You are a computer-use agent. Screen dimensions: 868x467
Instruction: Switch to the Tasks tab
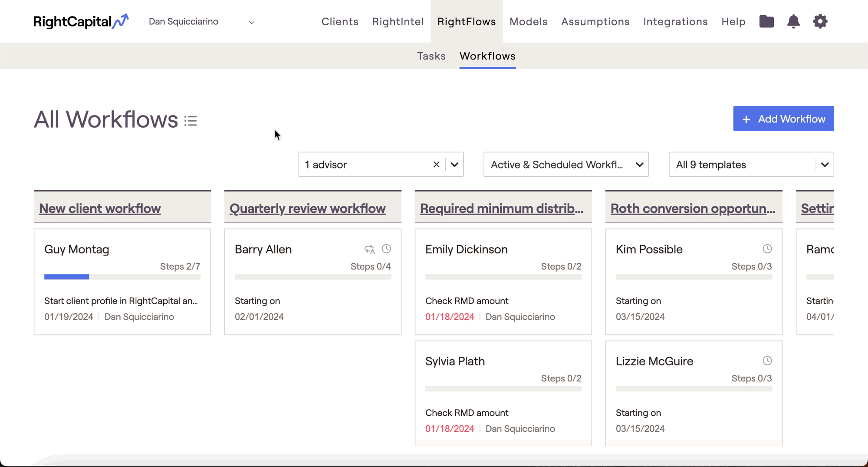[x=431, y=56]
